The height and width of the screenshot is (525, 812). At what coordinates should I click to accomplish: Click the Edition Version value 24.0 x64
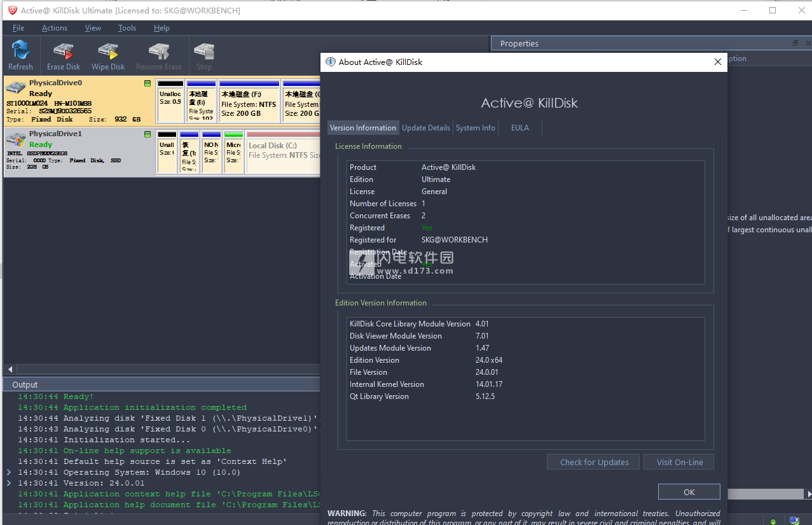(x=489, y=360)
